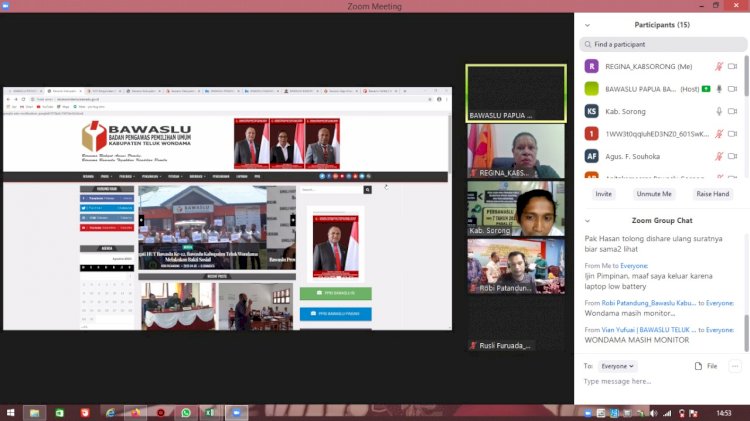
Task: Click the red YouTube subscribe bar on the website
Action: (x=107, y=228)
